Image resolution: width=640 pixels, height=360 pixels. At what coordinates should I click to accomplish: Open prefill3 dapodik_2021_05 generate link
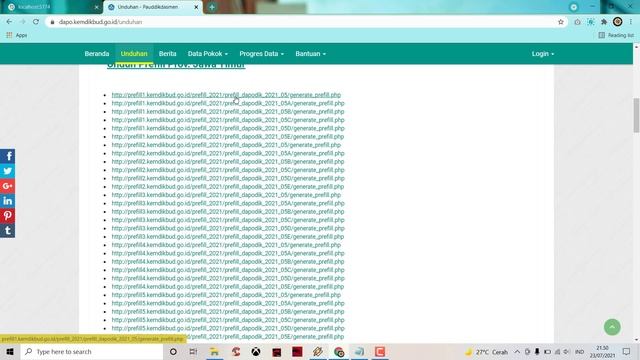[226, 195]
